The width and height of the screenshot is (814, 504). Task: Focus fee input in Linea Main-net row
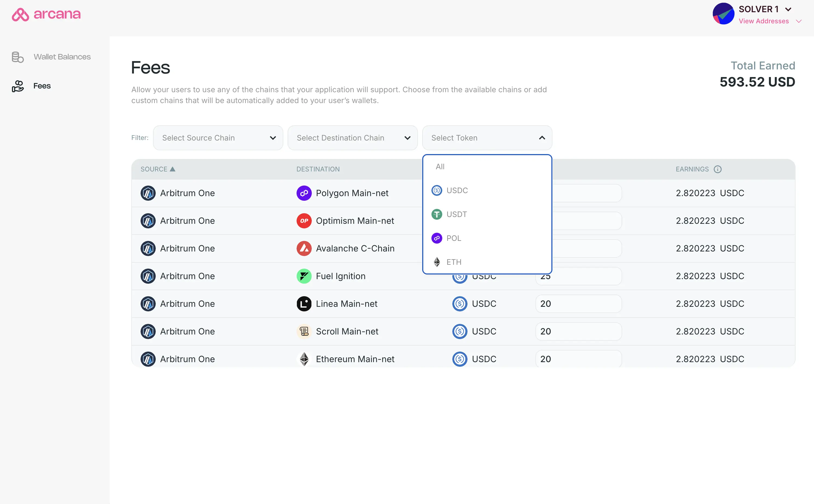578,304
